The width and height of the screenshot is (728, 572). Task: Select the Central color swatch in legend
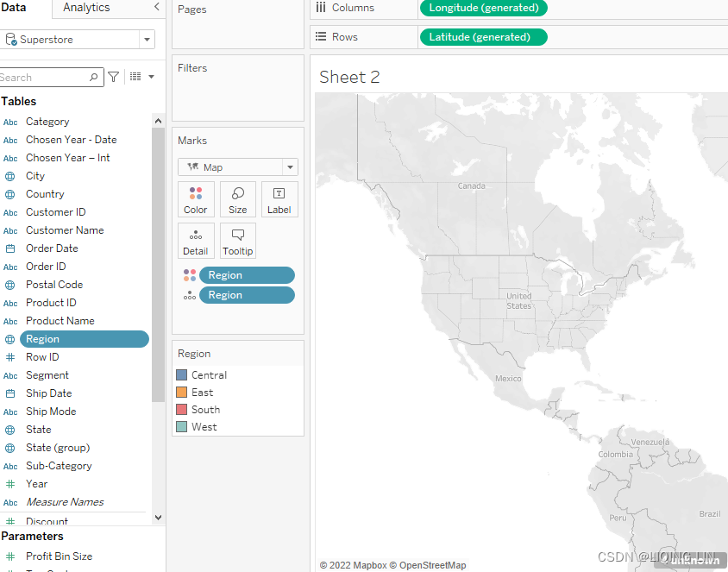pos(182,375)
